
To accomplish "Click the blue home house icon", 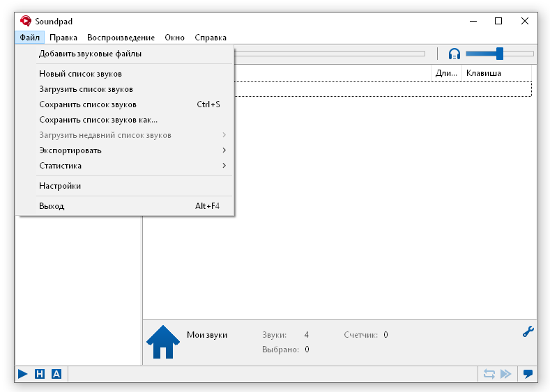I will coord(163,342).
